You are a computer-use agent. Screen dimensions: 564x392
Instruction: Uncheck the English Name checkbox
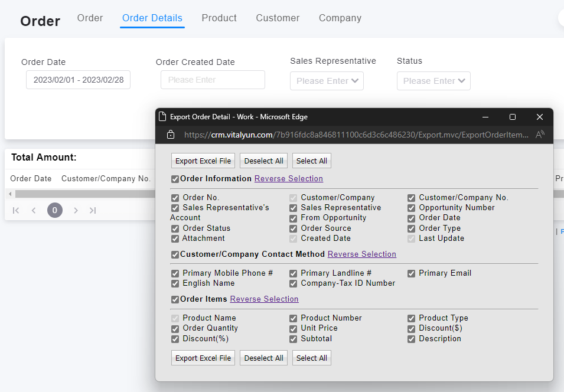pyautogui.click(x=175, y=284)
